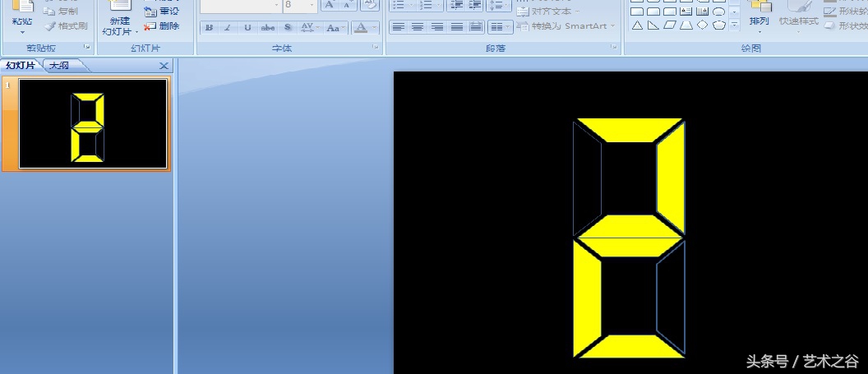Select the heptagon-like polygon shape

[x=719, y=25]
